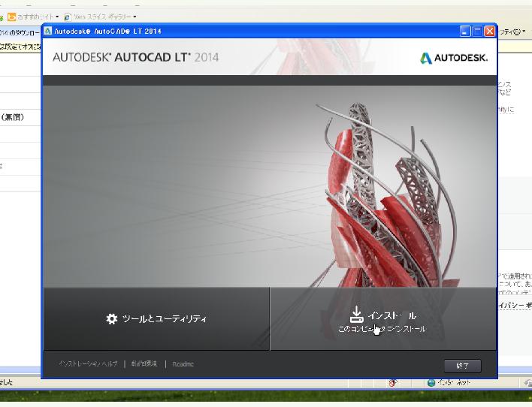Click the subtitle このコンピュータにインストール text
532x407 pixels.
point(382,329)
